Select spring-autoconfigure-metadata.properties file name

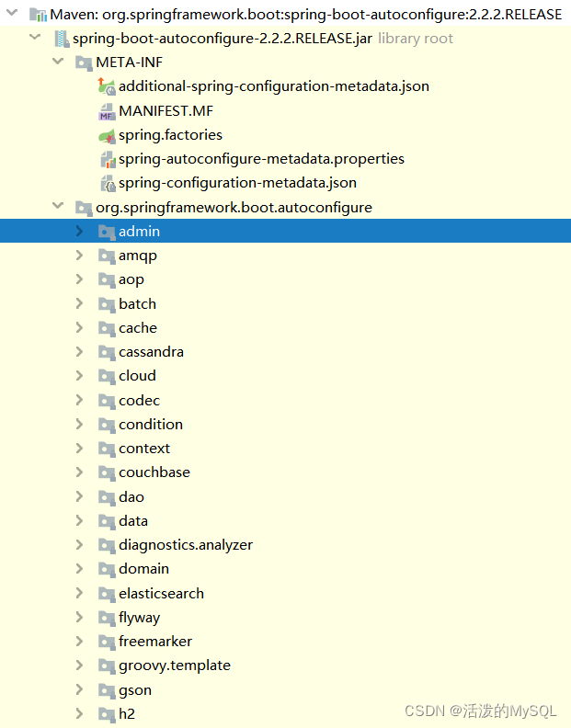(x=261, y=159)
